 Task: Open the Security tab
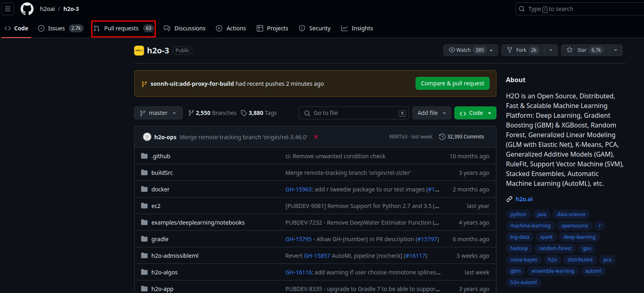[x=315, y=28]
